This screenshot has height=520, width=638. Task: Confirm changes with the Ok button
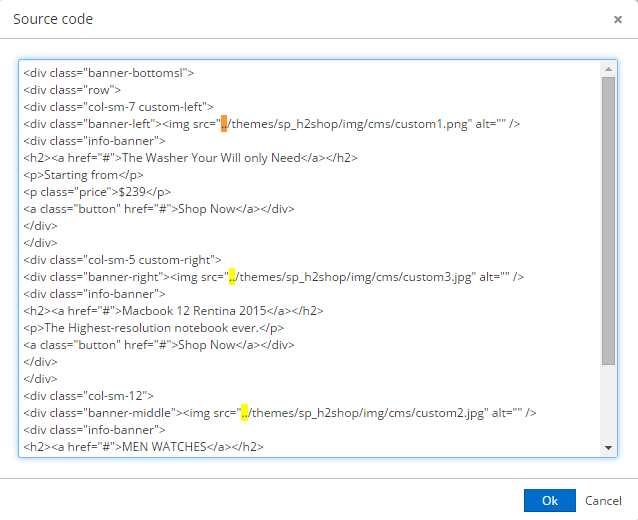pyautogui.click(x=550, y=500)
